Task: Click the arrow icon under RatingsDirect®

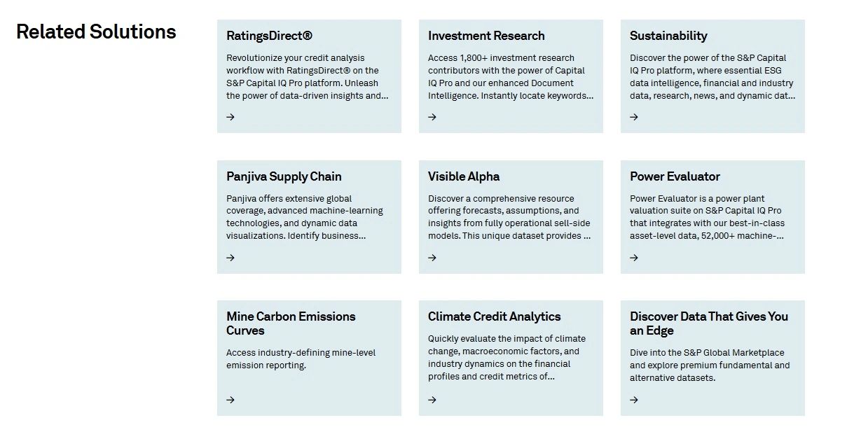Action: [230, 117]
